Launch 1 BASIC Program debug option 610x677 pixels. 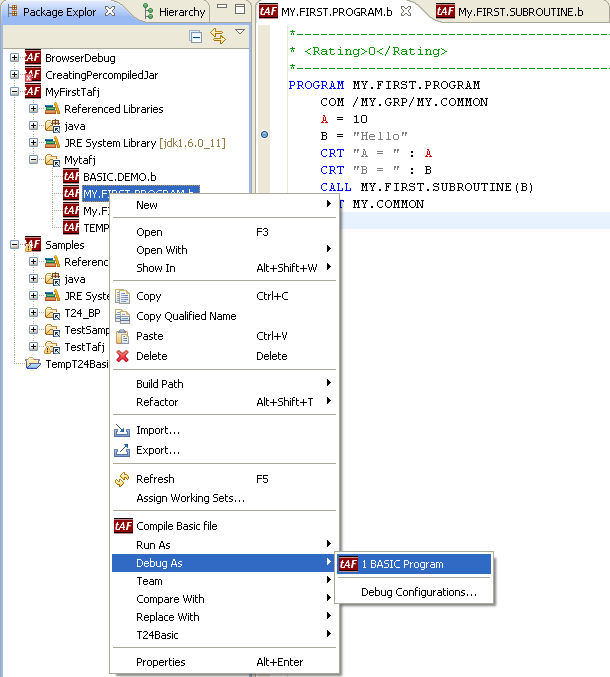click(x=402, y=564)
